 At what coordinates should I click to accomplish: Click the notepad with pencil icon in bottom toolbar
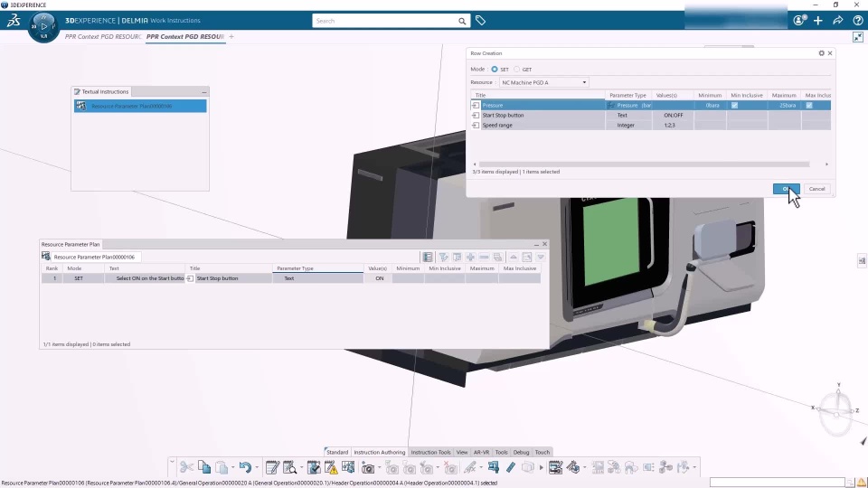pyautogui.click(x=272, y=467)
